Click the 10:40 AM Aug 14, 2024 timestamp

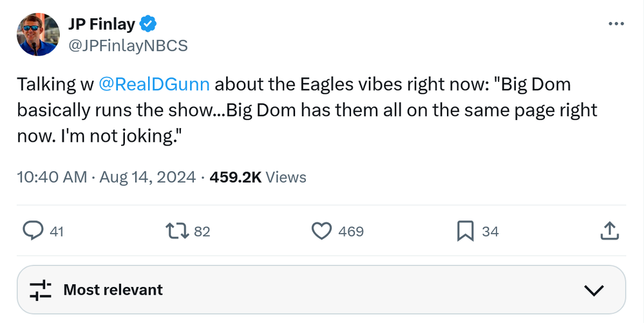(106, 177)
